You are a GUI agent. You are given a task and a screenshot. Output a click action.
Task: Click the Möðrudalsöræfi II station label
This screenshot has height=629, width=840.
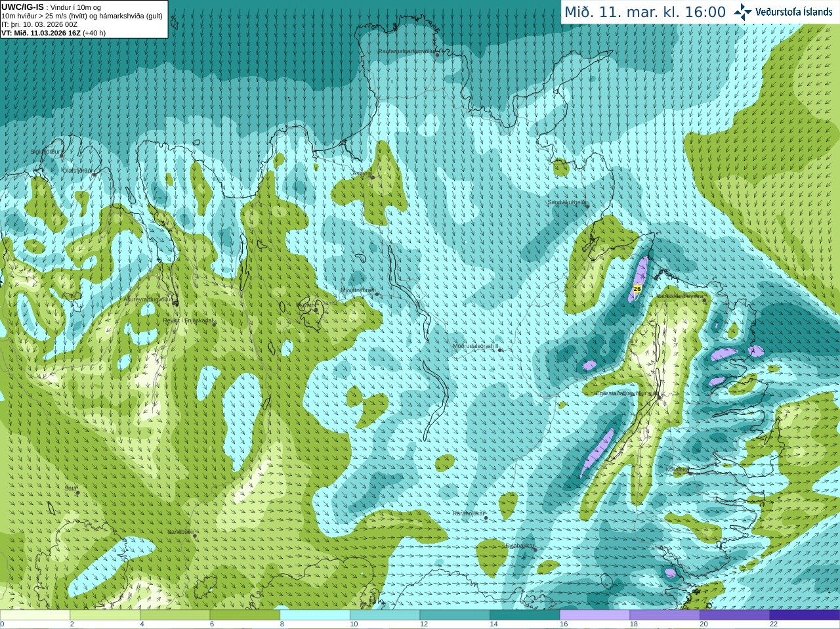(475, 345)
